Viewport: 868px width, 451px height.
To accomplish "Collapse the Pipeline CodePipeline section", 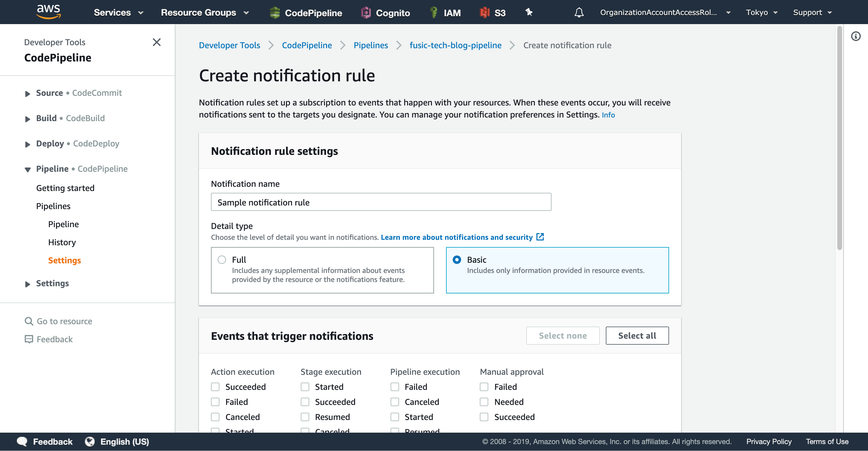I will tap(28, 169).
